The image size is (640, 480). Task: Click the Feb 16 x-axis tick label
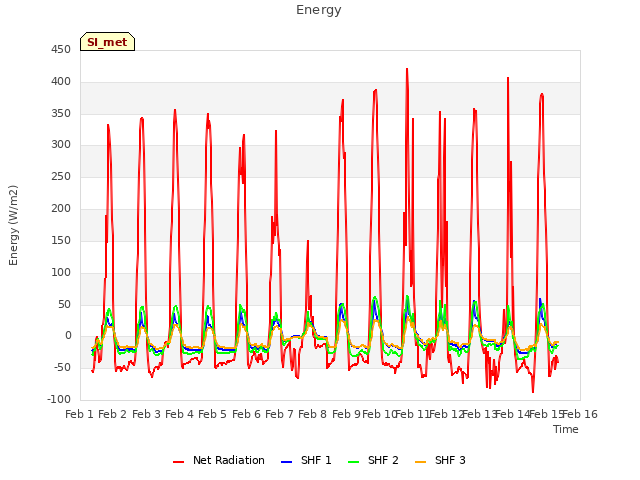coord(580,414)
